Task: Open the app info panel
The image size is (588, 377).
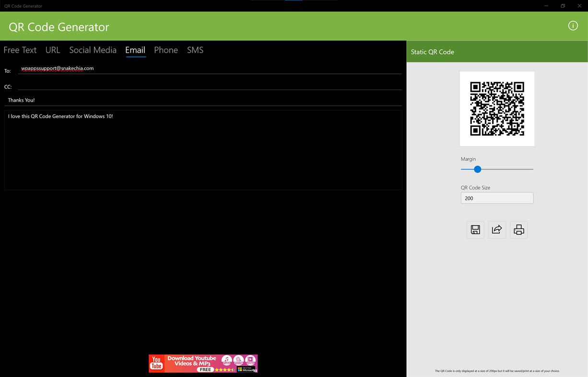Action: click(573, 26)
